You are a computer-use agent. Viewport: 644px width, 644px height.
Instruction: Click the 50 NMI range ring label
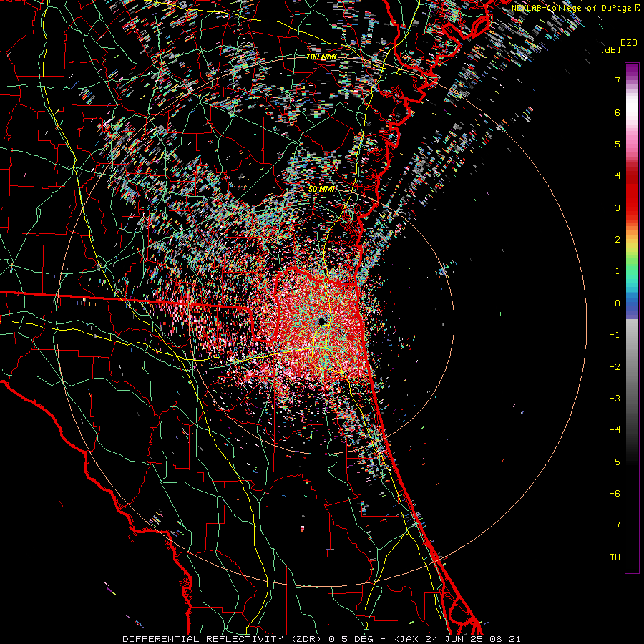pyautogui.click(x=321, y=189)
